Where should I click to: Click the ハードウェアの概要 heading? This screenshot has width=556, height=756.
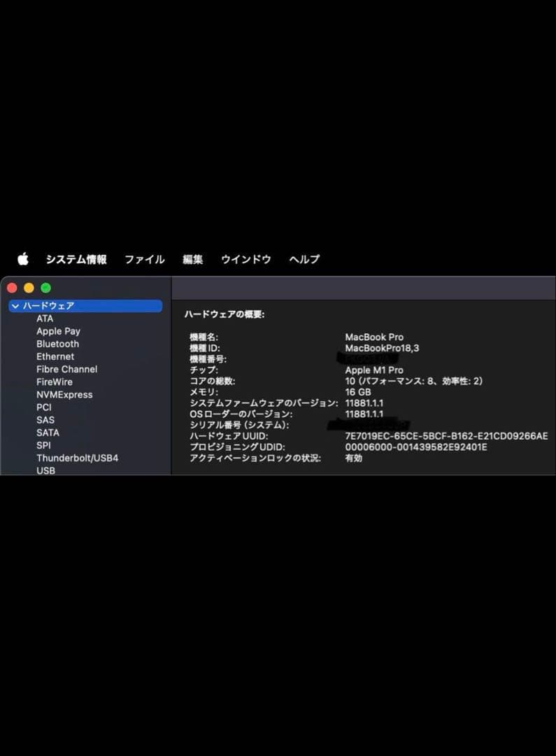(224, 314)
